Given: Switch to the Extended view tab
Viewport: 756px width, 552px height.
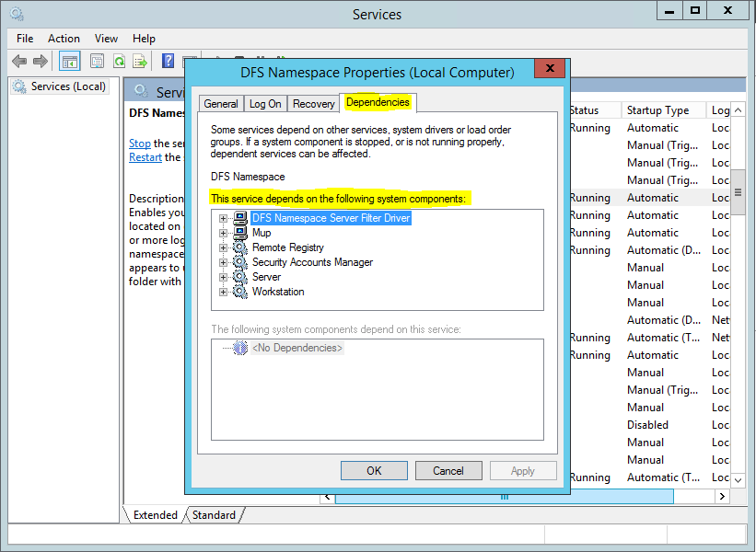Looking at the screenshot, I should [x=156, y=515].
